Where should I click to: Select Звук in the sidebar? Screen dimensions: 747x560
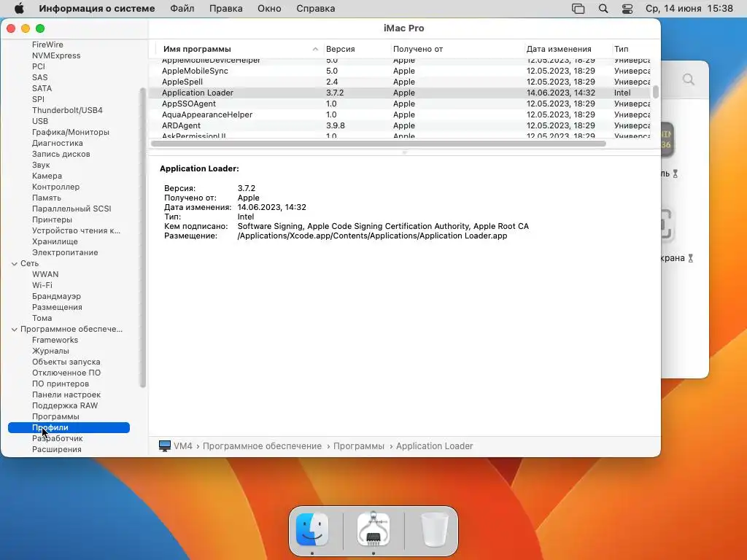click(x=41, y=165)
